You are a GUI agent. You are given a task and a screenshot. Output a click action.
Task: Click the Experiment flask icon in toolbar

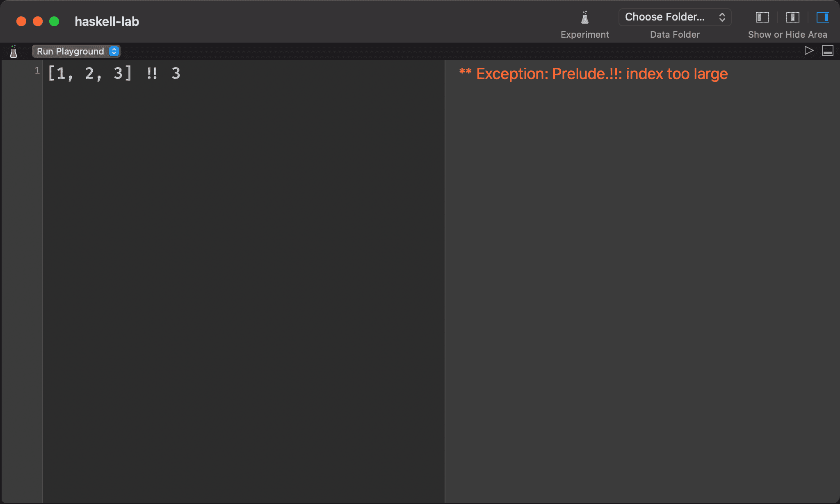(585, 17)
